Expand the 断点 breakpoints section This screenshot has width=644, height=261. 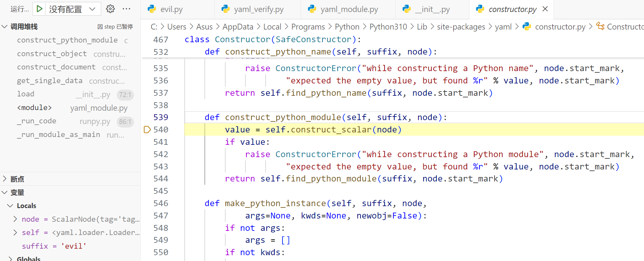tap(5, 179)
